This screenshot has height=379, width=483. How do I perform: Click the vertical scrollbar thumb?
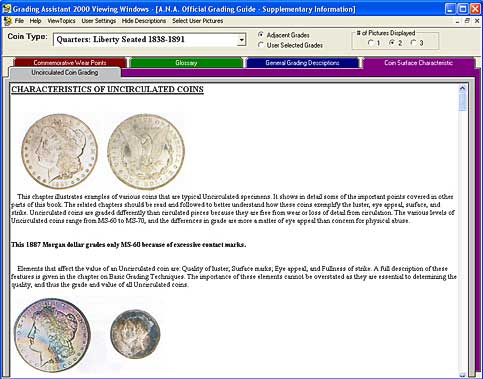point(462,102)
